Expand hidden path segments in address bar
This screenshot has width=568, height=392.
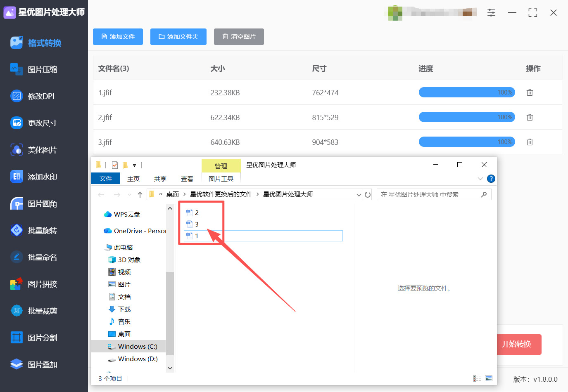[161, 194]
